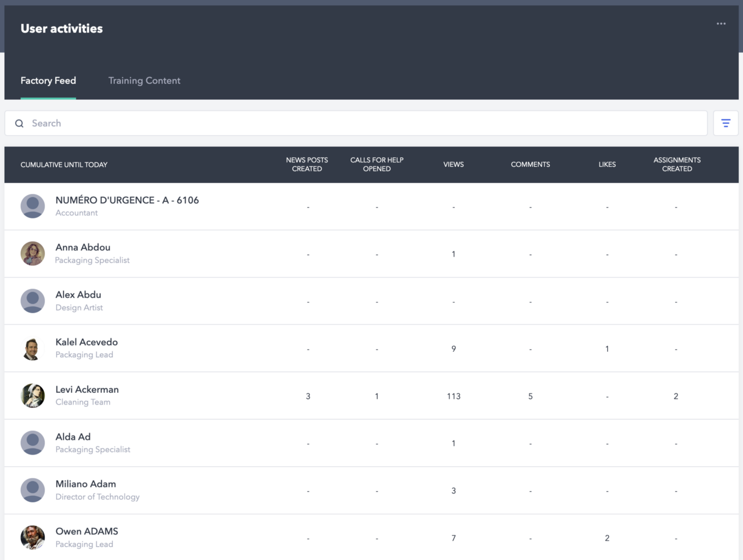The width and height of the screenshot is (743, 560).
Task: Click Kalel Acevedo's profile photo
Action: (33, 349)
